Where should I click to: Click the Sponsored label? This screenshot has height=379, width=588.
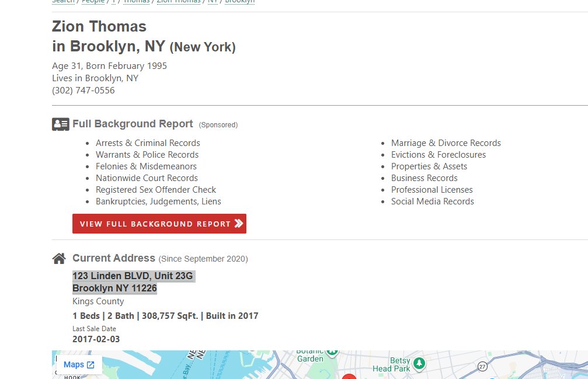tap(218, 125)
